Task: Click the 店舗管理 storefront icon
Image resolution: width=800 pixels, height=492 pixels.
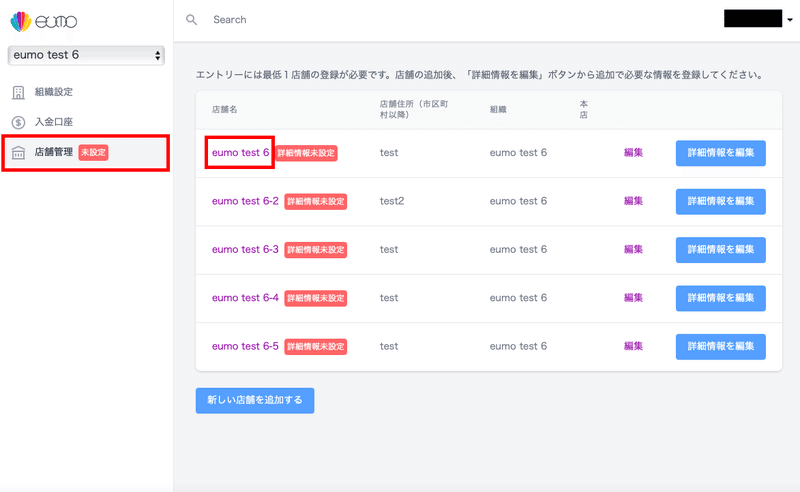Action: tap(18, 153)
